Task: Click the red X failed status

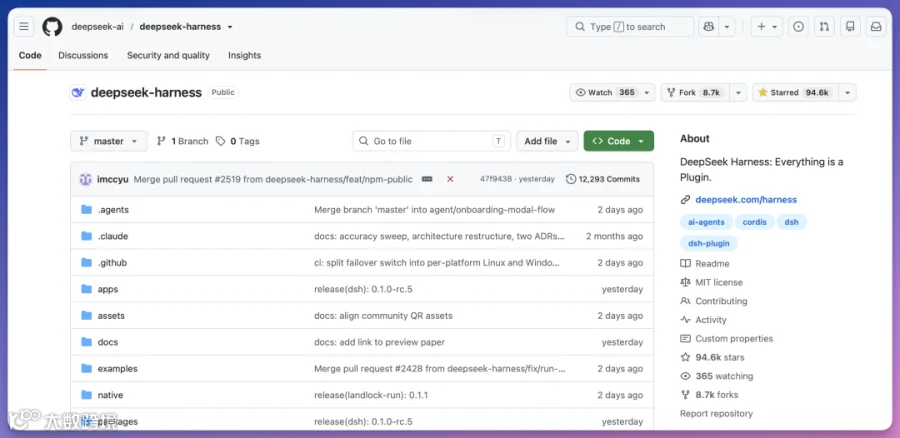Action: click(451, 179)
